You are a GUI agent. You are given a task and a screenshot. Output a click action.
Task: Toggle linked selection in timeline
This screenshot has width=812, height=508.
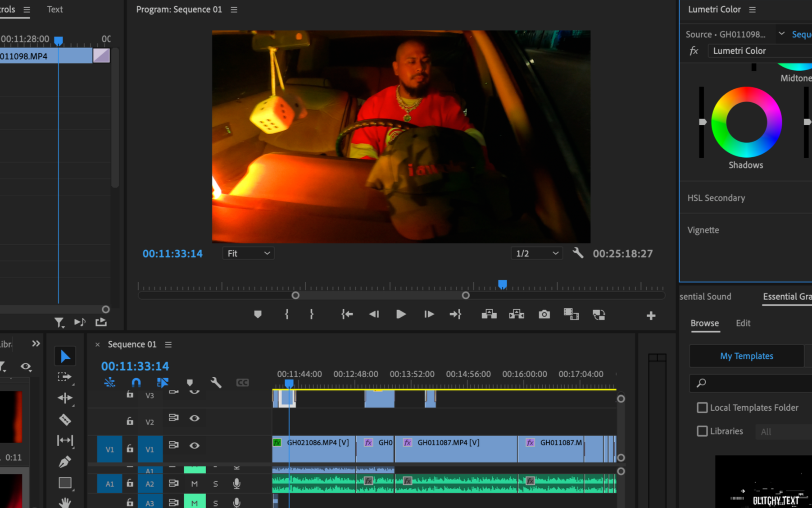pyautogui.click(x=163, y=383)
